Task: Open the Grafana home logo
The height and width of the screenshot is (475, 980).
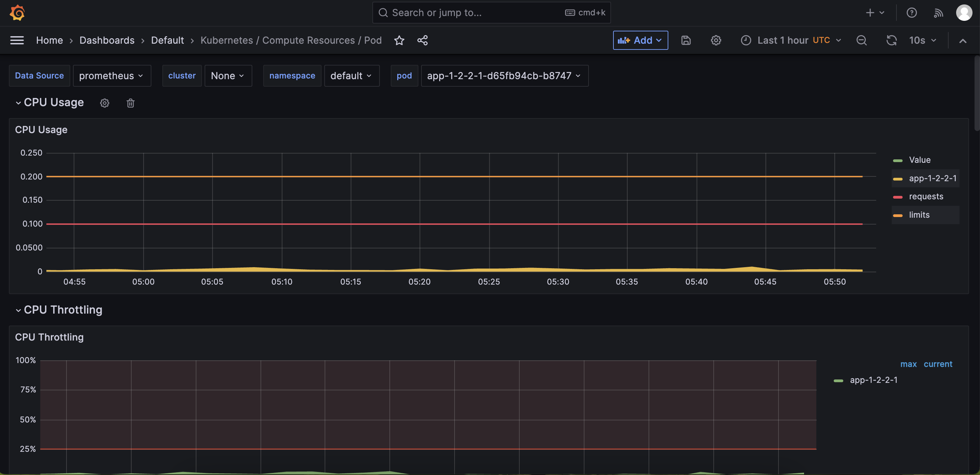Action: (17, 13)
